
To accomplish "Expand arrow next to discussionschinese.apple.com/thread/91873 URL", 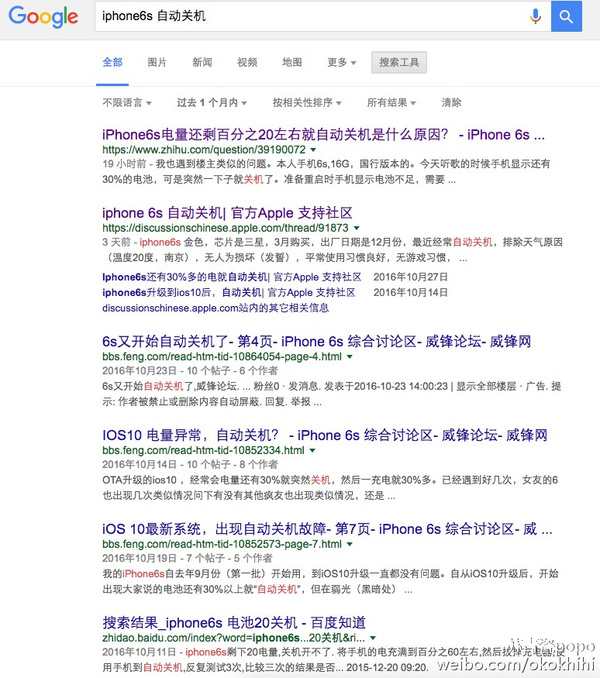I will click(357, 228).
